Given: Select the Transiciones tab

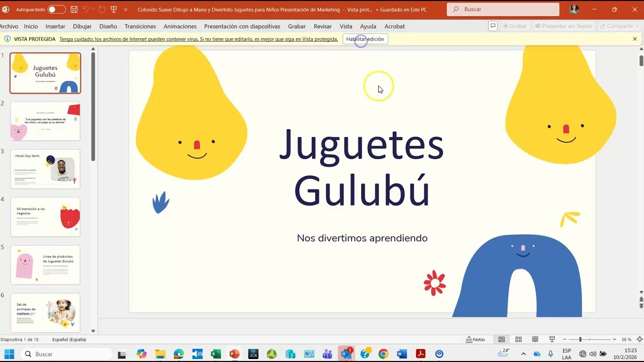Looking at the screenshot, I should pos(140,26).
